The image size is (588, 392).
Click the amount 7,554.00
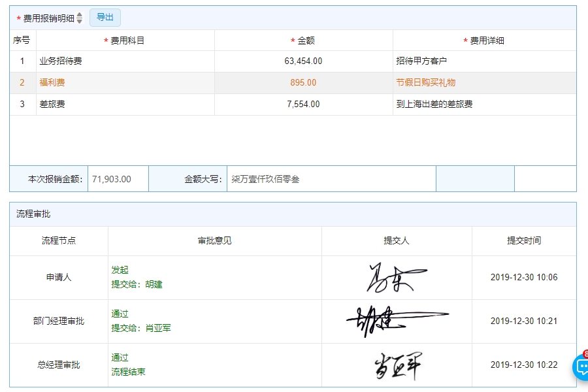(x=303, y=105)
